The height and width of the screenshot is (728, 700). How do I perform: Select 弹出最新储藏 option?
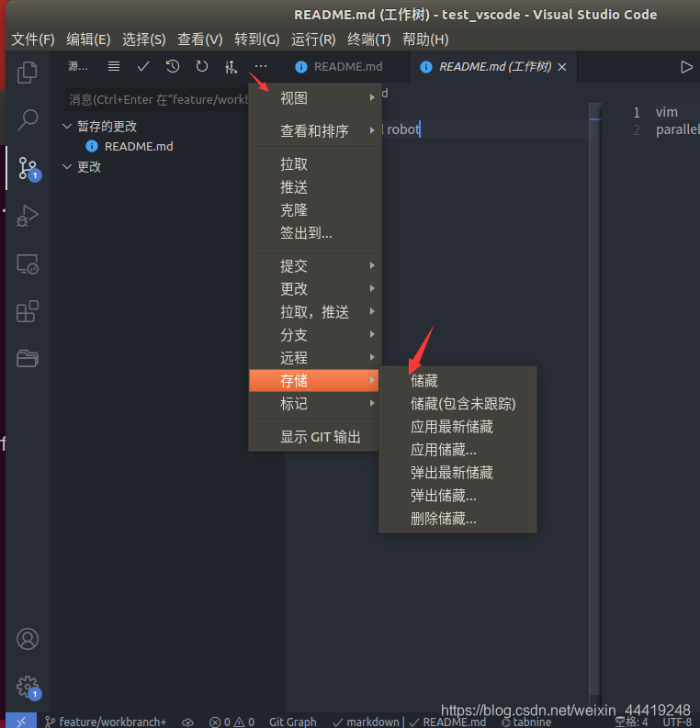coord(458,473)
